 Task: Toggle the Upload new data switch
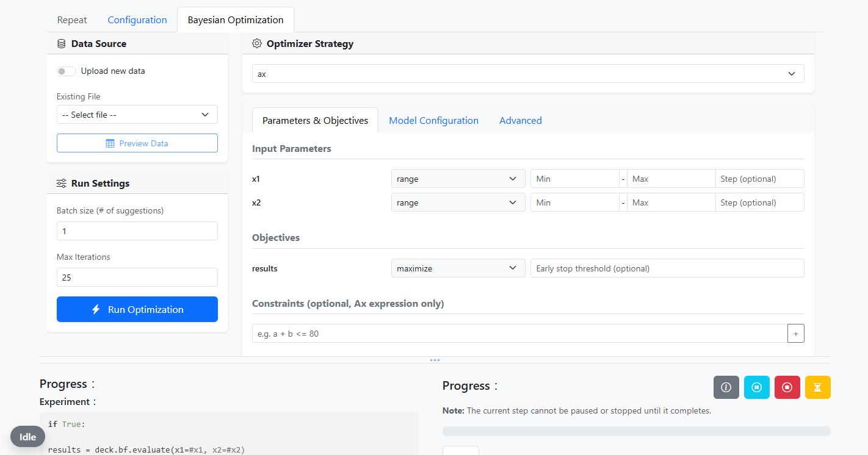pyautogui.click(x=67, y=71)
